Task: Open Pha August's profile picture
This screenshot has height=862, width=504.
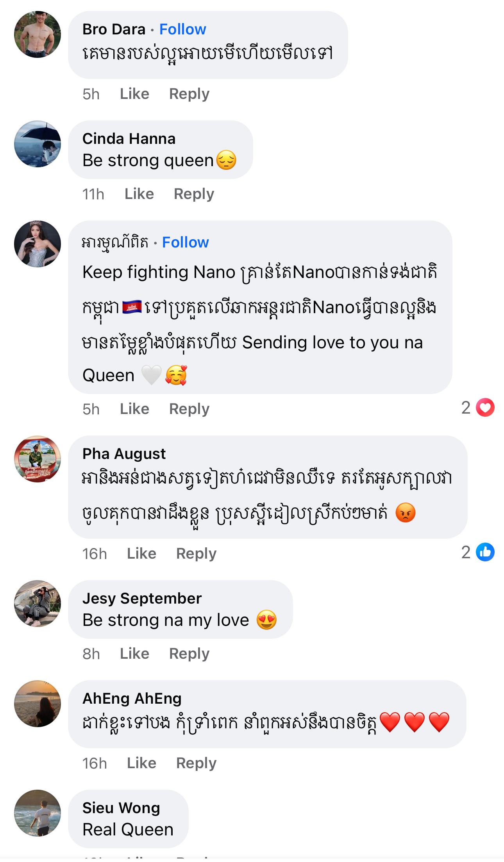Action: tap(38, 459)
